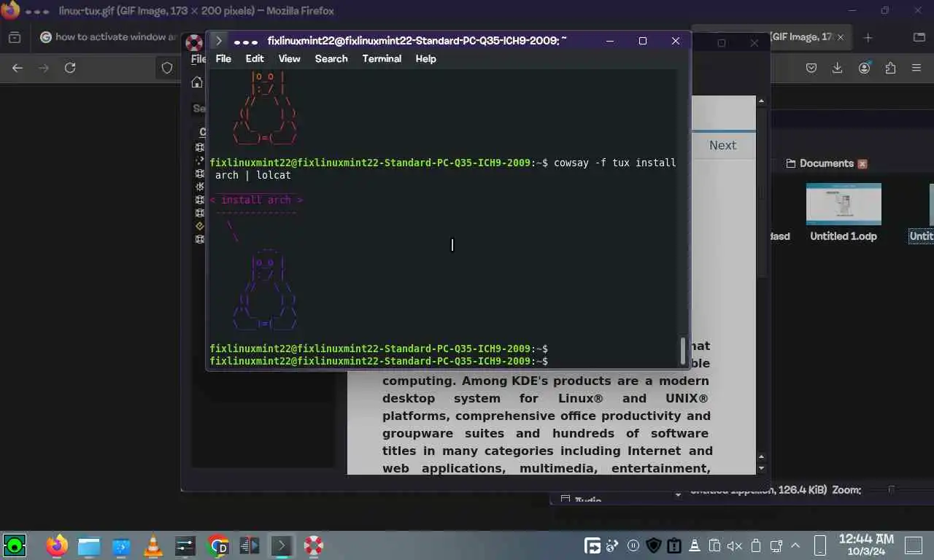This screenshot has width=934, height=560.
Task: Click the phone KDE Connect tray icon
Action: [819, 545]
